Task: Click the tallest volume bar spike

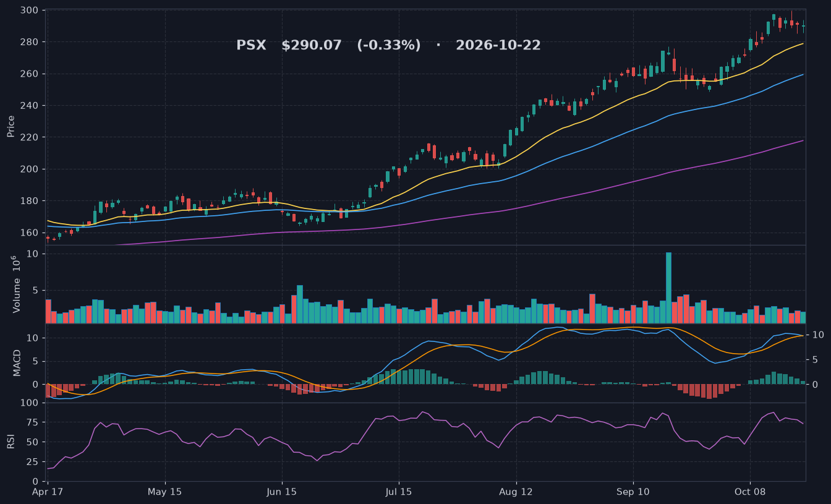Action: 668,288
